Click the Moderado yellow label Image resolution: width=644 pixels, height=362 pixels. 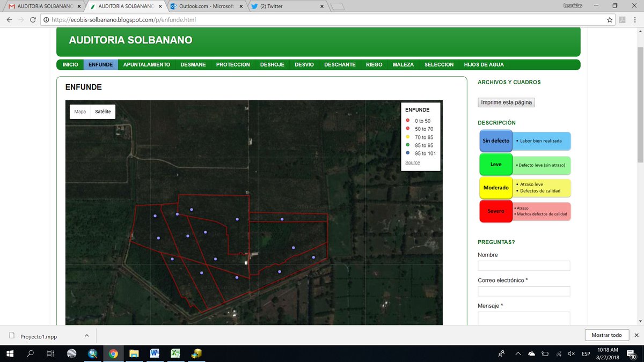pyautogui.click(x=496, y=188)
